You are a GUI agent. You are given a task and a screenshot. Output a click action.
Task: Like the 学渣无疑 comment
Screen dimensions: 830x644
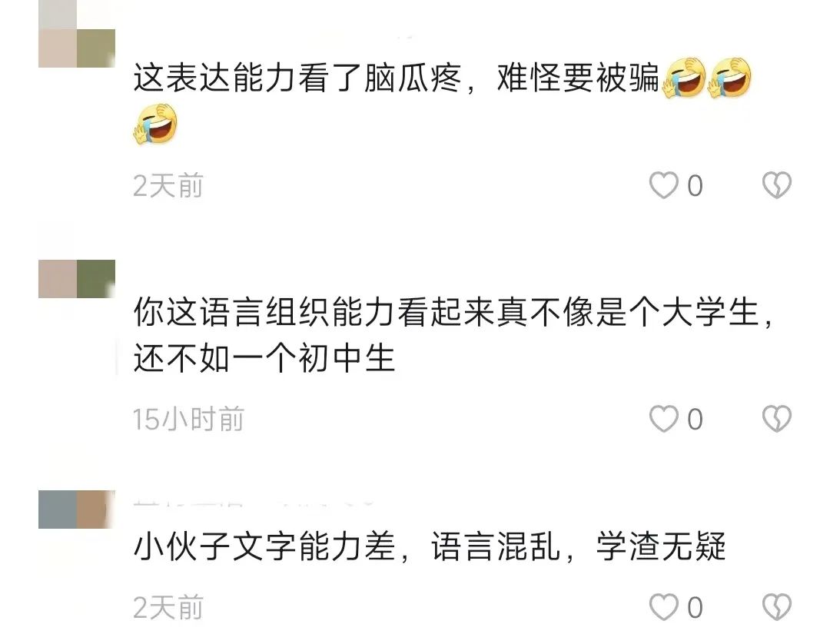point(663,607)
